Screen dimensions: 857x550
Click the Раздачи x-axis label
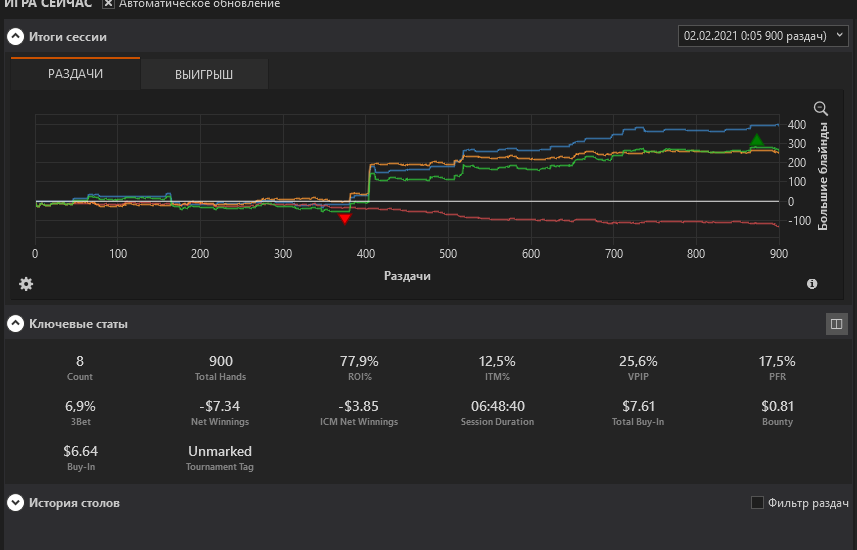click(407, 276)
